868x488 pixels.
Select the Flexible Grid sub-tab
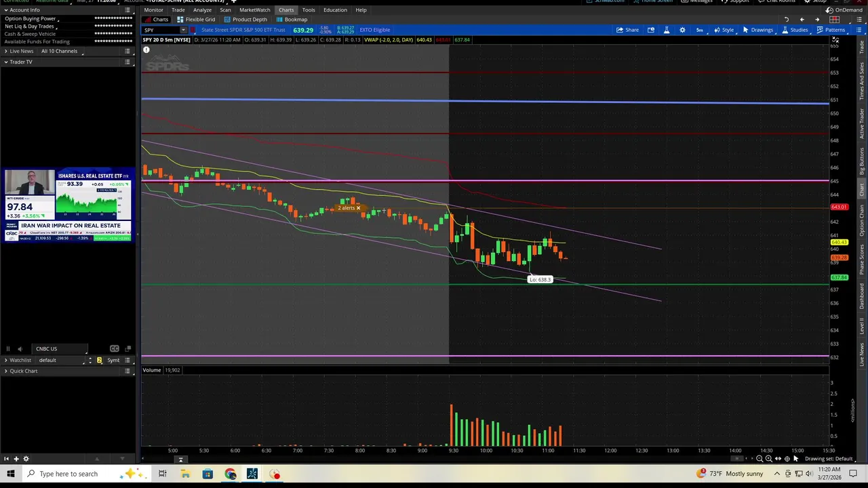click(x=196, y=20)
